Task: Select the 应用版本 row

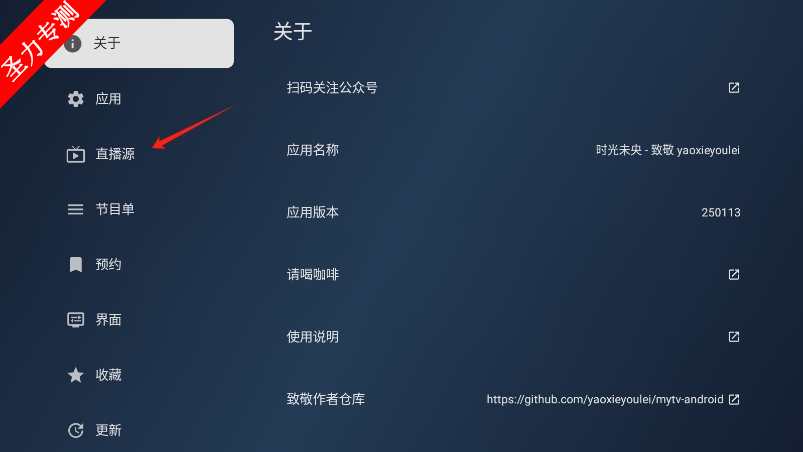Action: [x=513, y=212]
